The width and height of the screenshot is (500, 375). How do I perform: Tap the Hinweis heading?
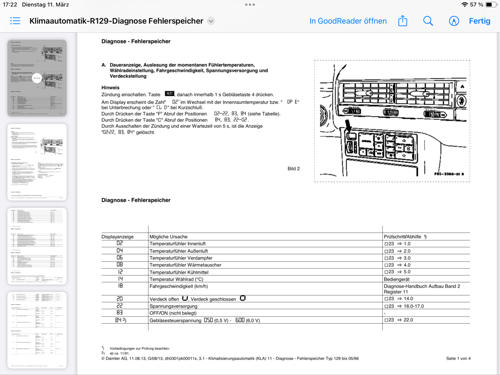click(110, 88)
